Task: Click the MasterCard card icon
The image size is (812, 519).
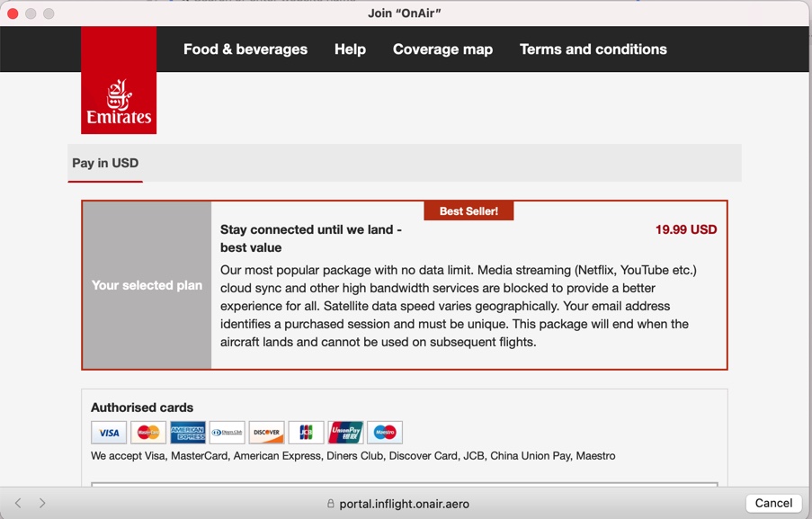Action: click(x=148, y=433)
